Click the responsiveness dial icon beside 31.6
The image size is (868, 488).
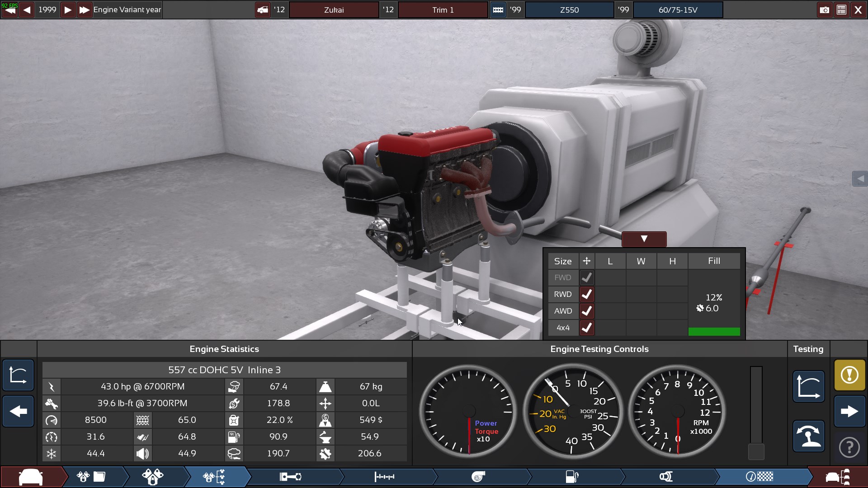pyautogui.click(x=52, y=437)
